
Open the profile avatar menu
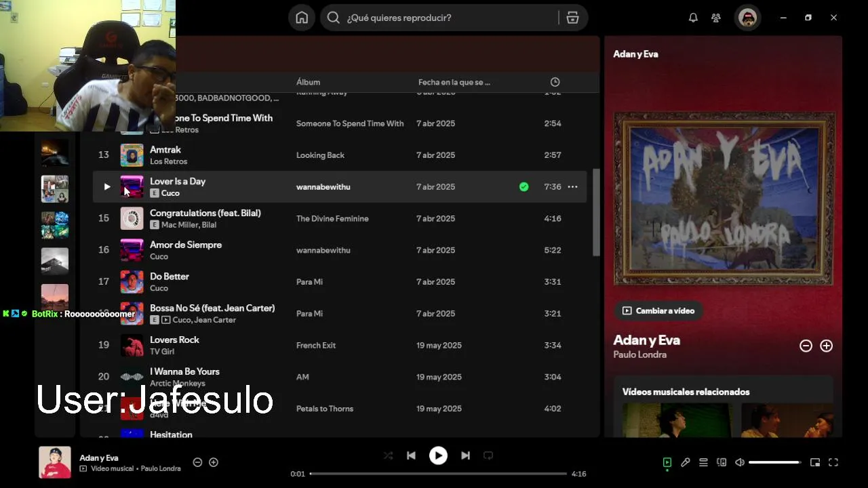point(748,18)
